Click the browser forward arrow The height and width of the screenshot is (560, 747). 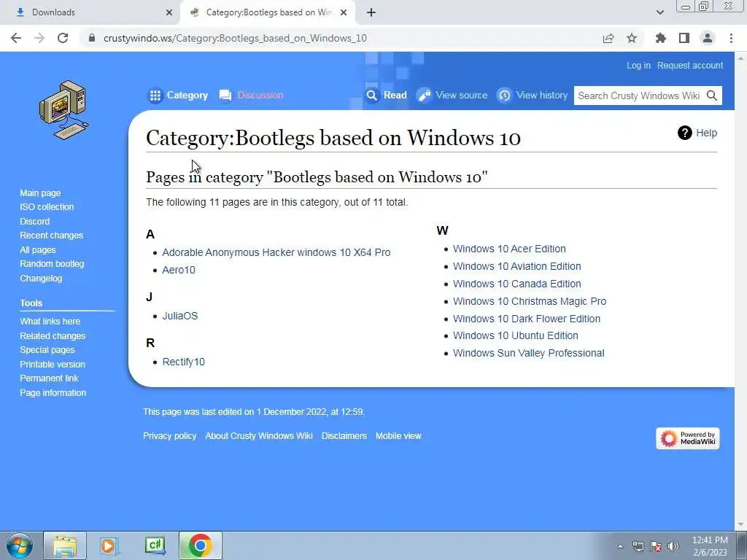tap(39, 38)
